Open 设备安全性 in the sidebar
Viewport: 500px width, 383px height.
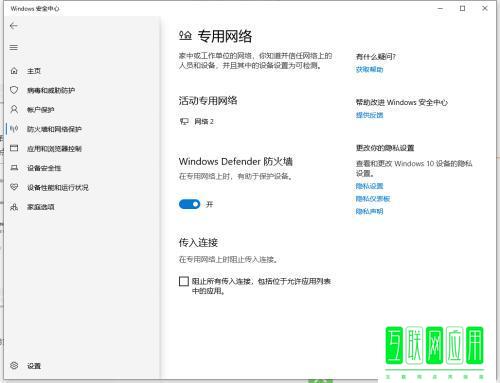point(44,168)
